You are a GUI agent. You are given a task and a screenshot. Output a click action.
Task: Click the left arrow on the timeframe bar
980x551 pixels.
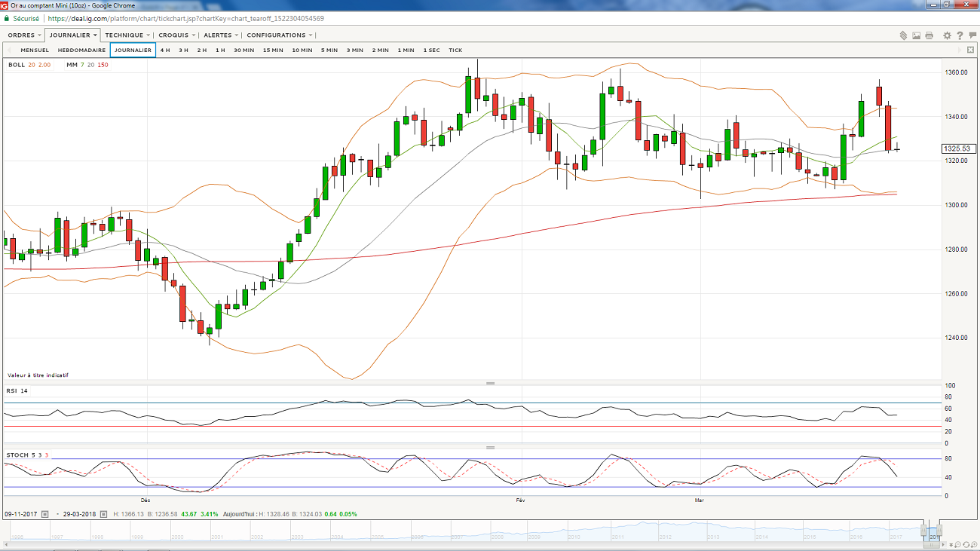(9, 51)
